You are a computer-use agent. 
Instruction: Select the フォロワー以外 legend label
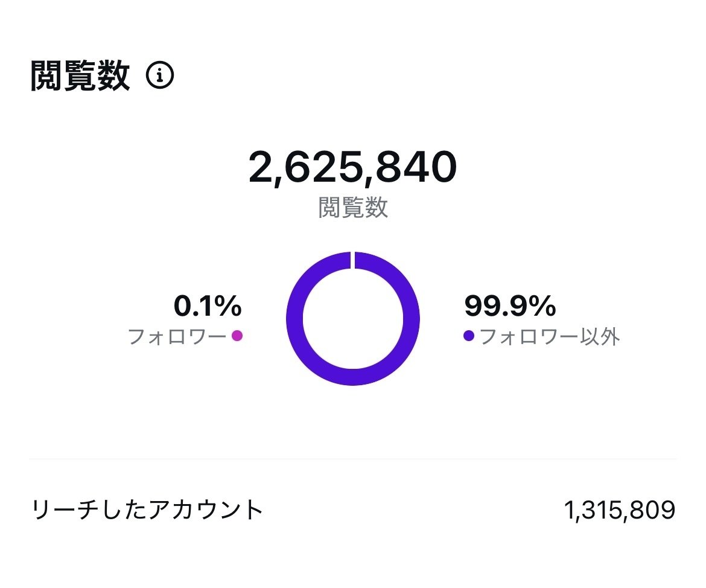pyautogui.click(x=550, y=336)
